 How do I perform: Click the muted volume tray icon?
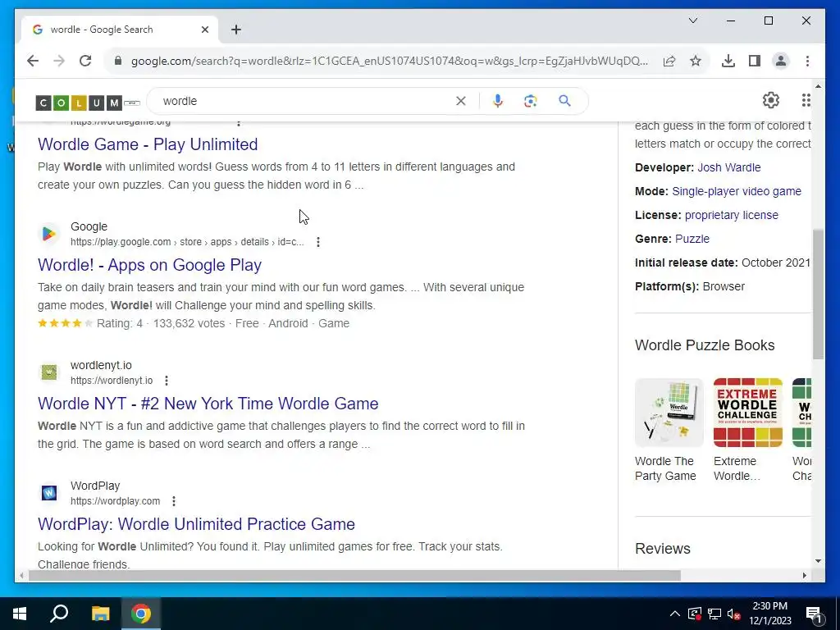(734, 614)
